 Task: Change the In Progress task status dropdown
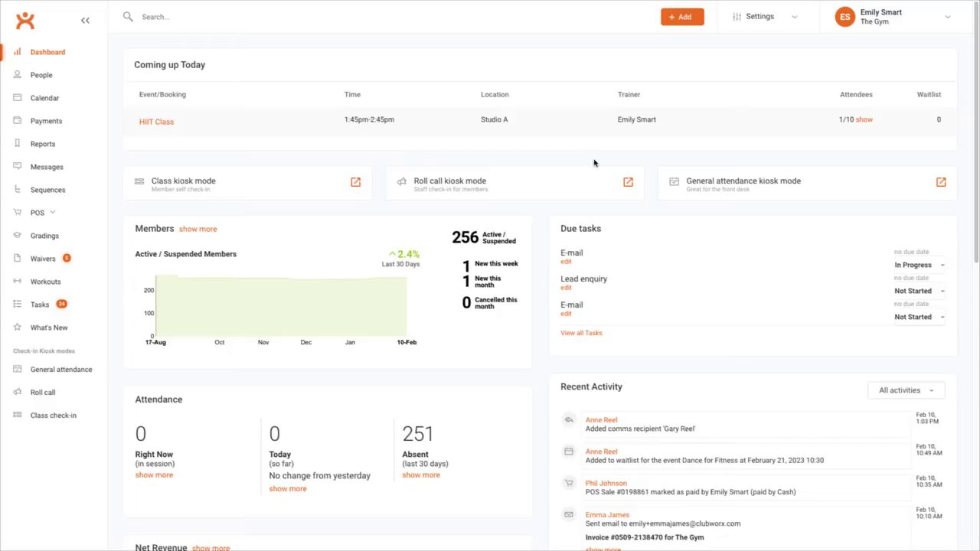[920, 265]
